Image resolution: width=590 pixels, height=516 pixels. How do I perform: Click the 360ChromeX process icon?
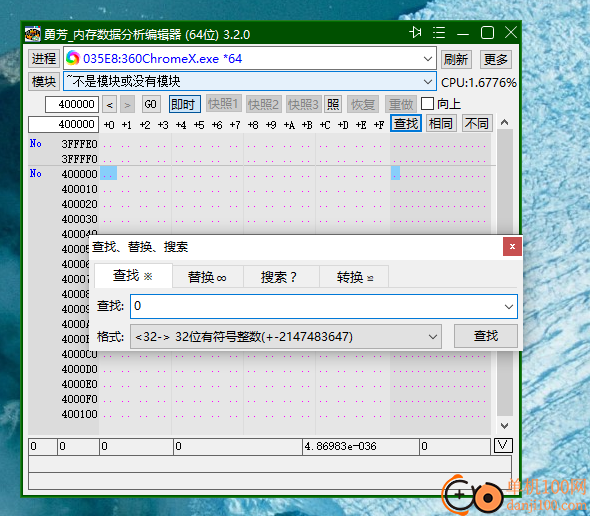click(x=73, y=58)
